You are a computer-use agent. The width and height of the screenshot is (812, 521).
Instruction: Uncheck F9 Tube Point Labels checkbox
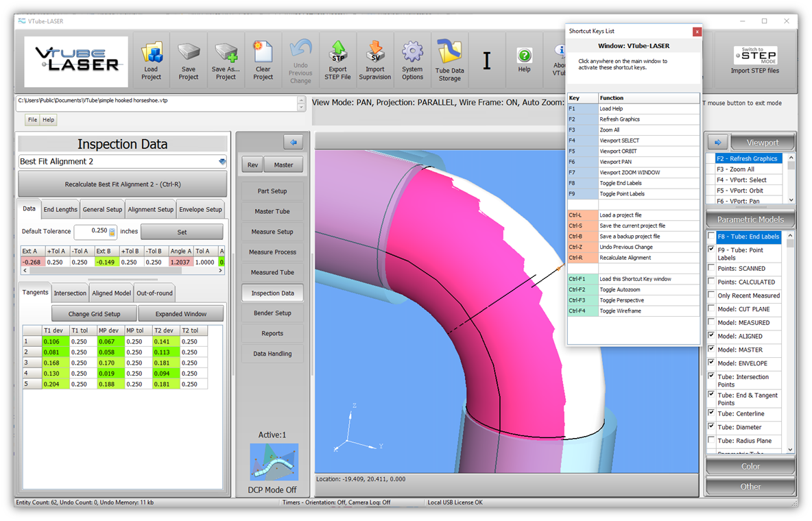pyautogui.click(x=712, y=249)
